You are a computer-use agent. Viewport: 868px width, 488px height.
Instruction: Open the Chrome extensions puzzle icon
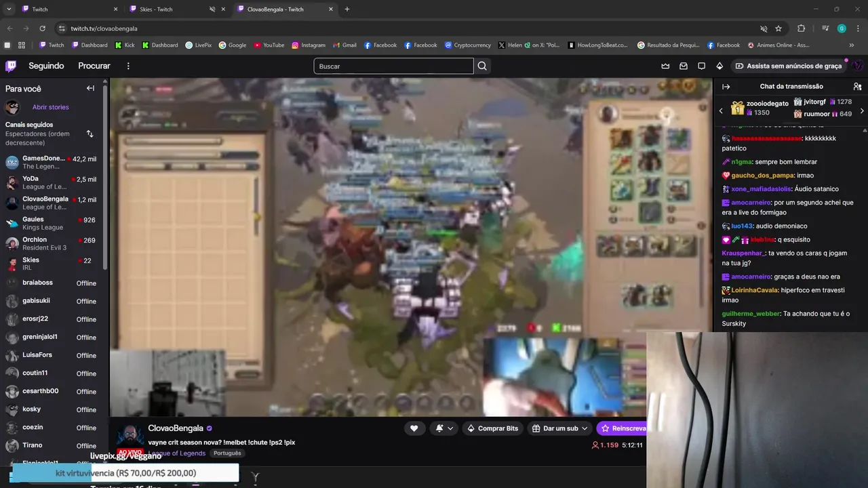click(x=801, y=28)
